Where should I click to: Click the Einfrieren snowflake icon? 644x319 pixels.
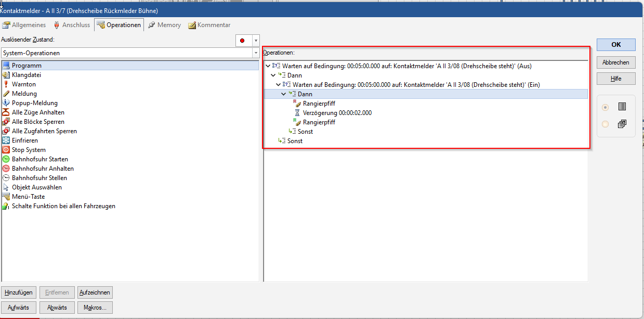click(x=6, y=141)
